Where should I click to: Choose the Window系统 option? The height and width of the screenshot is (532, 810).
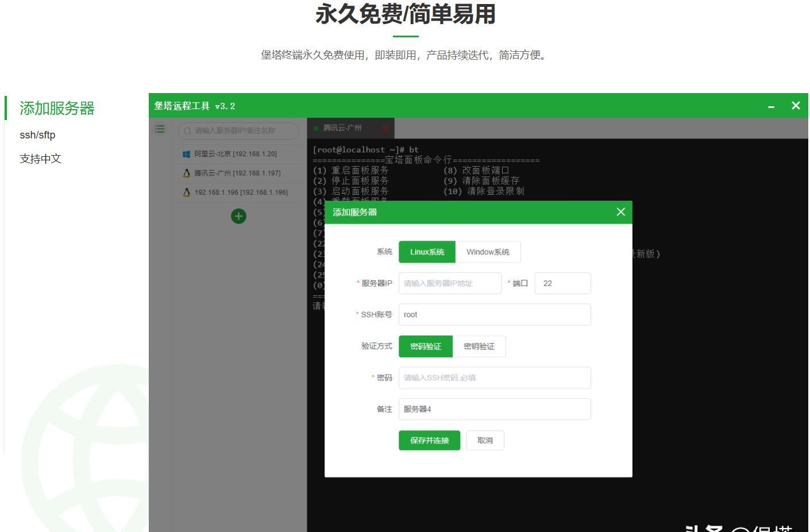click(x=488, y=252)
